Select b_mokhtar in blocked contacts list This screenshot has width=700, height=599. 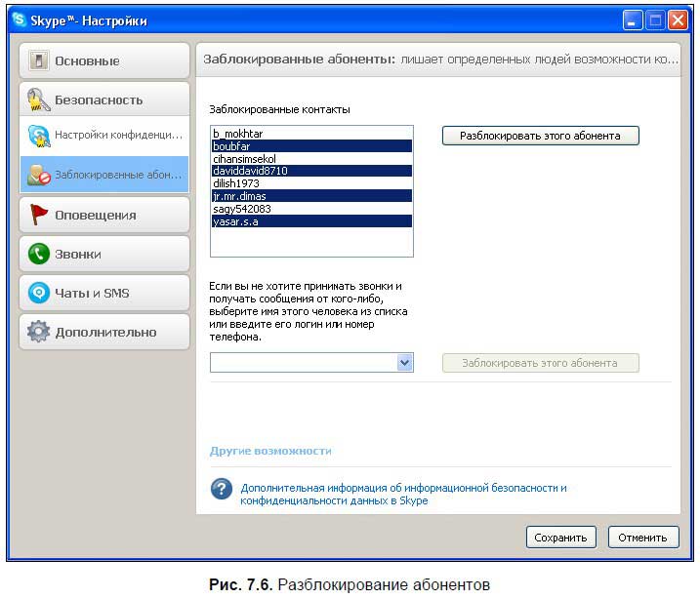pyautogui.click(x=238, y=133)
